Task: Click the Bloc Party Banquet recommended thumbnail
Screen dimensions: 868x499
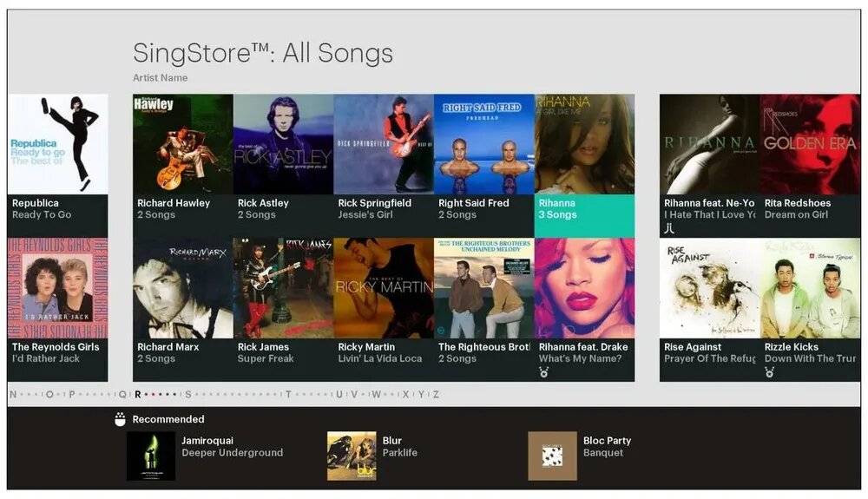Action: click(x=552, y=456)
